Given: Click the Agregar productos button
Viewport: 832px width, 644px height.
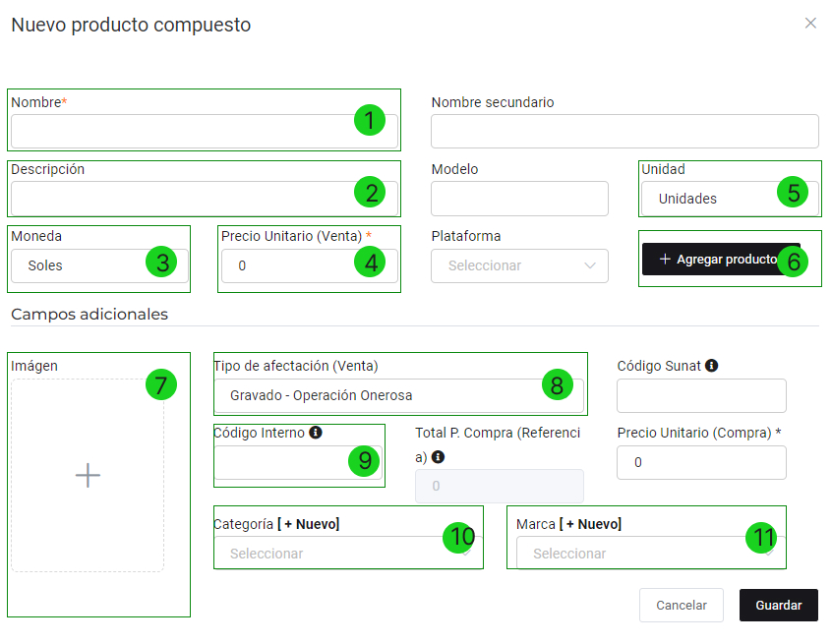Looking at the screenshot, I should 720,260.
